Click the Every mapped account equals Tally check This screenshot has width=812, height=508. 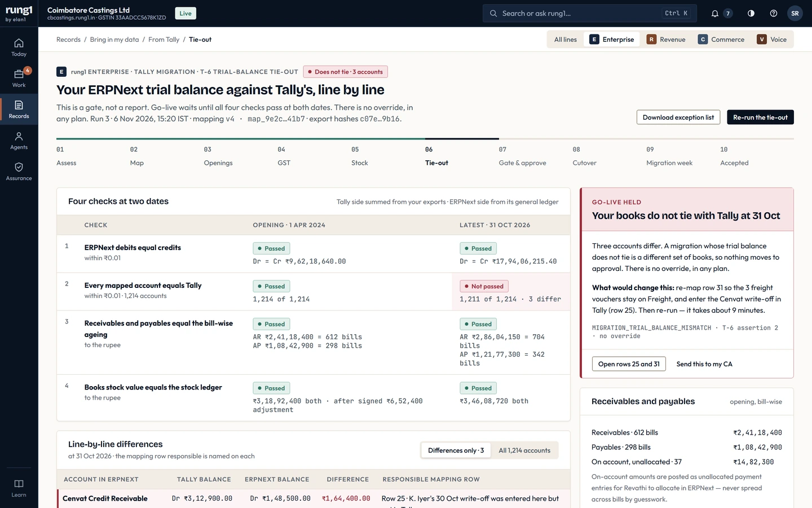coord(143,286)
